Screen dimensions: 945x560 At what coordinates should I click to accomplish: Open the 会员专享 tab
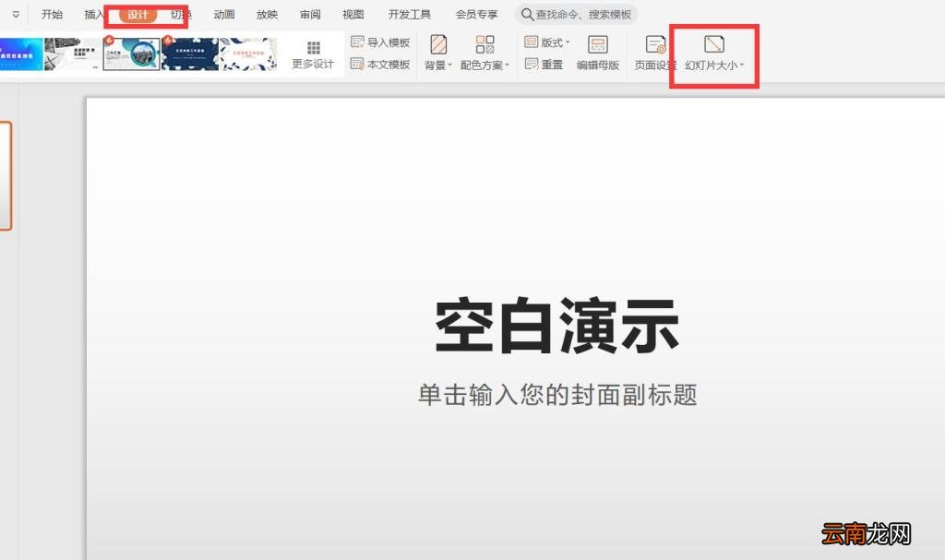[476, 14]
